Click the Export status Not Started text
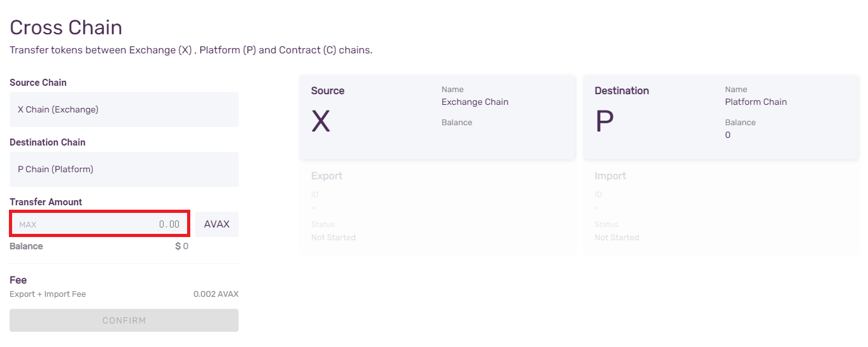 (333, 237)
